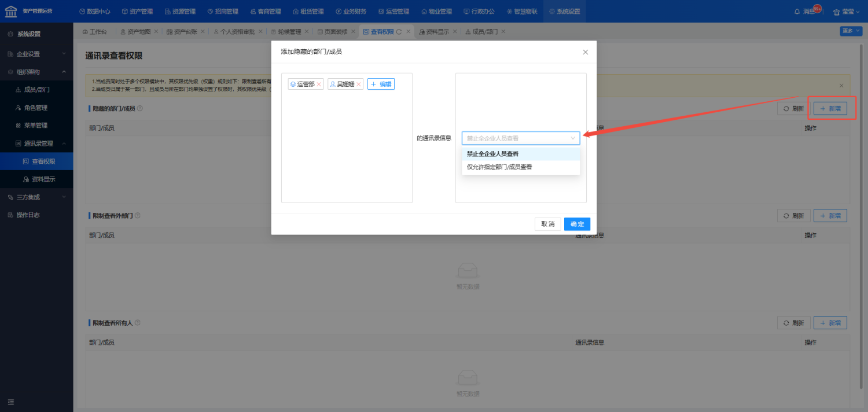Click the 确定 button in dialog
This screenshot has height=412, width=868.
[577, 224]
